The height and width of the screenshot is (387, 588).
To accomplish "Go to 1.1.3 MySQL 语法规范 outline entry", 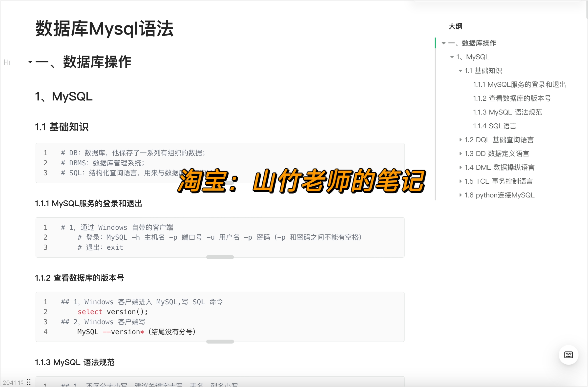I will tap(507, 112).
